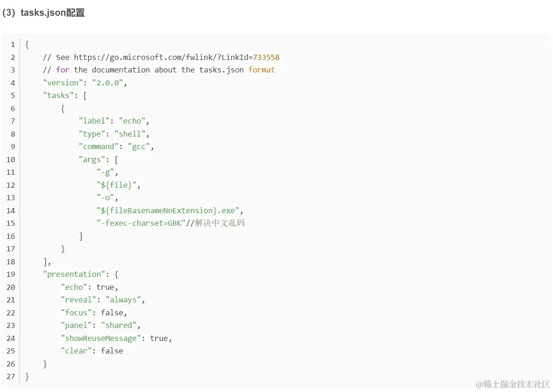Viewport: 553px width, 392px height.
Task: Click the "shell" type value
Action: pyautogui.click(x=130, y=134)
